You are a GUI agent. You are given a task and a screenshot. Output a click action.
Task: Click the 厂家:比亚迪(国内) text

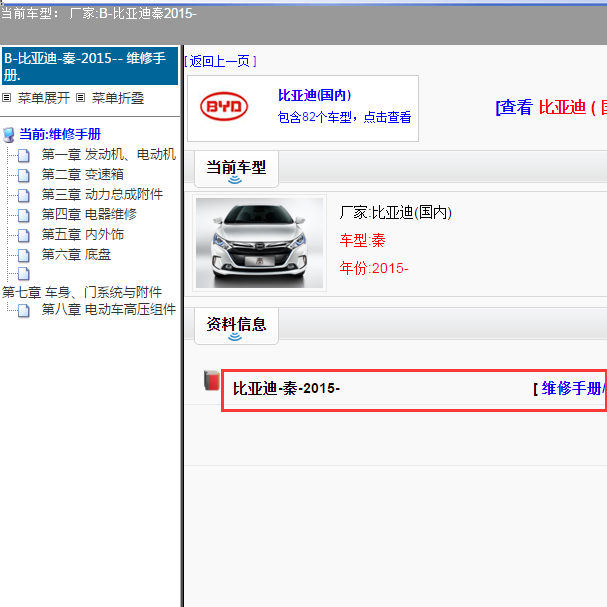tap(396, 213)
